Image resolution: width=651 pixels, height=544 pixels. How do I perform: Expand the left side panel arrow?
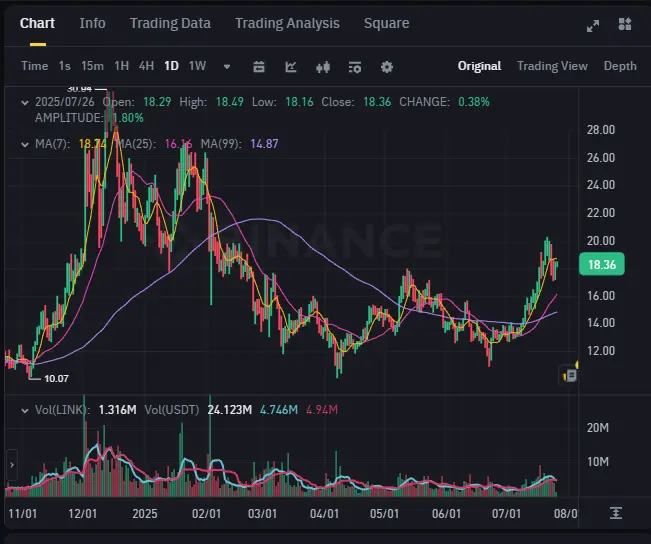12,465
